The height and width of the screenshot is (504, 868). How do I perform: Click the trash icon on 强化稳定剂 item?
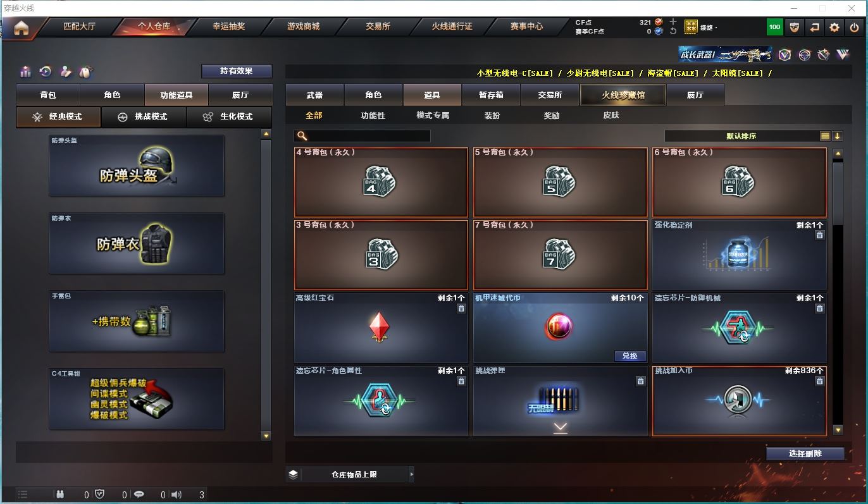click(x=820, y=235)
